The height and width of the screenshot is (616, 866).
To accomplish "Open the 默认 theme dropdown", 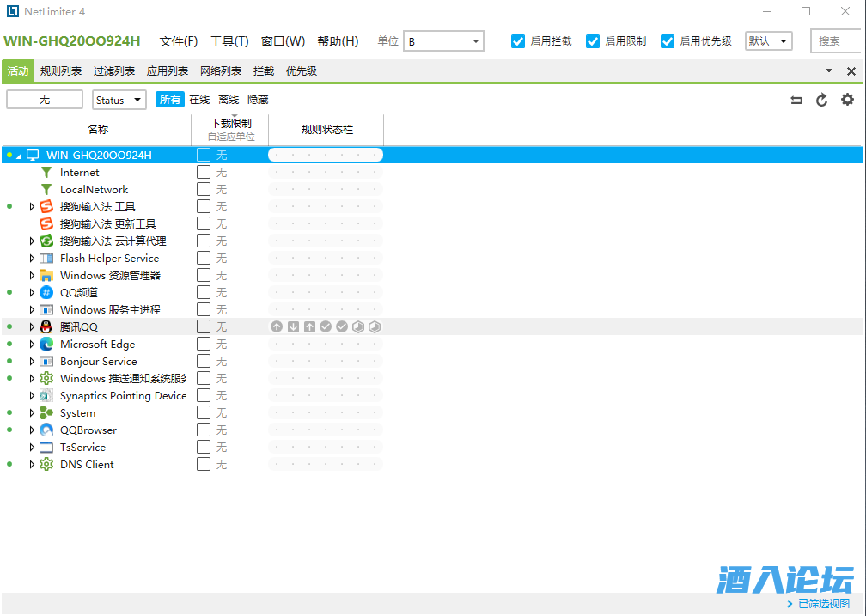I will click(768, 41).
